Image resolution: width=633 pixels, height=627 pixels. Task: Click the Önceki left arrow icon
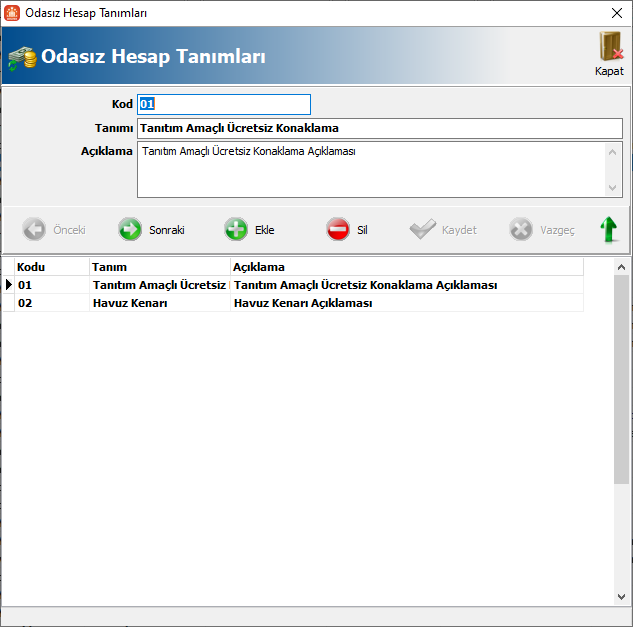[x=35, y=230]
